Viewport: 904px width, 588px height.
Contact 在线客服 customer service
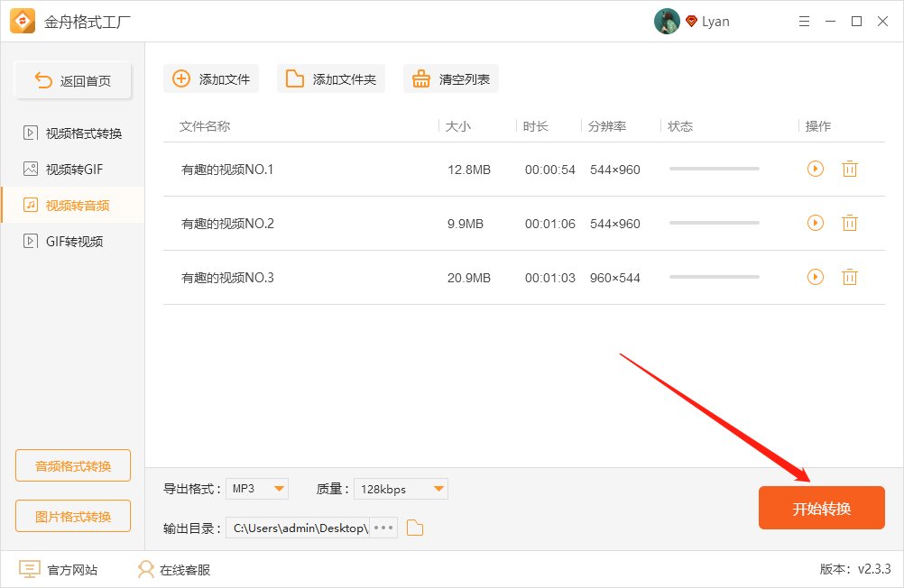(144, 569)
